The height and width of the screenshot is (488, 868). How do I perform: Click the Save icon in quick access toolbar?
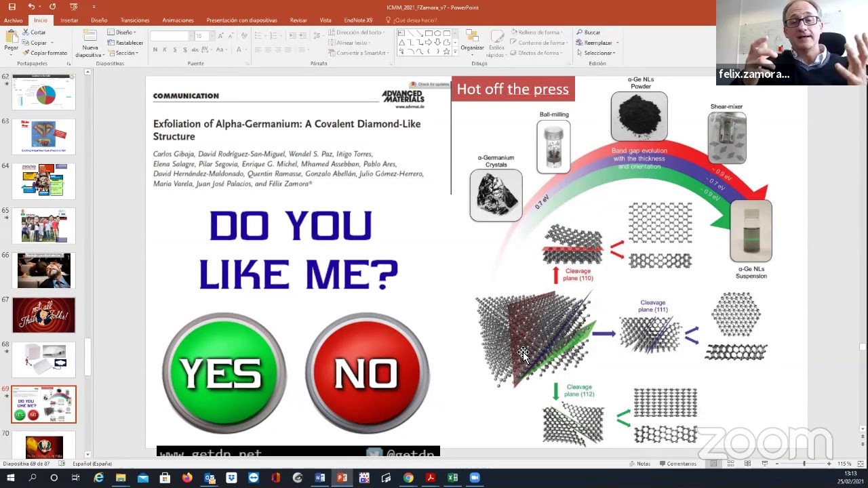coord(12,7)
